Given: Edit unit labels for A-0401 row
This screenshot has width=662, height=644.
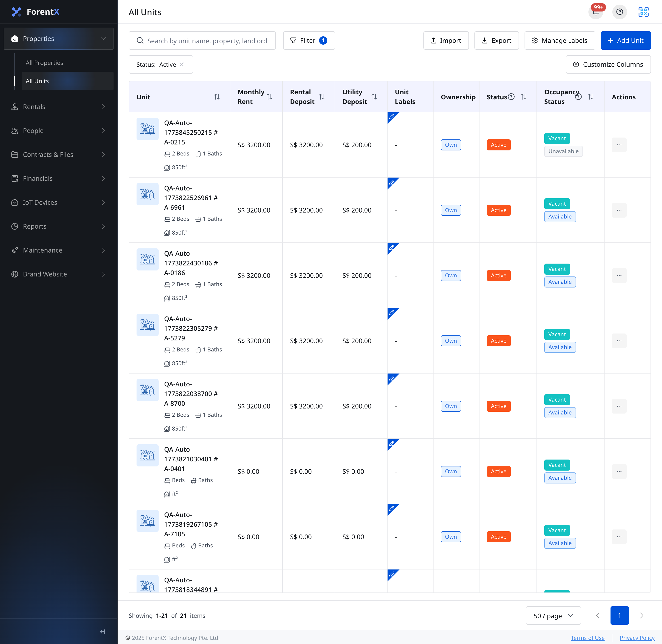Looking at the screenshot, I should click(x=392, y=443).
